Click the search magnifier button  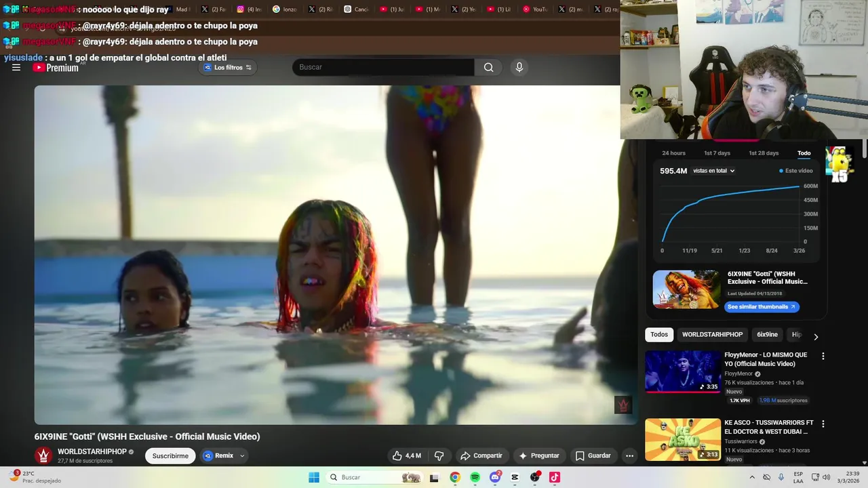[488, 67]
